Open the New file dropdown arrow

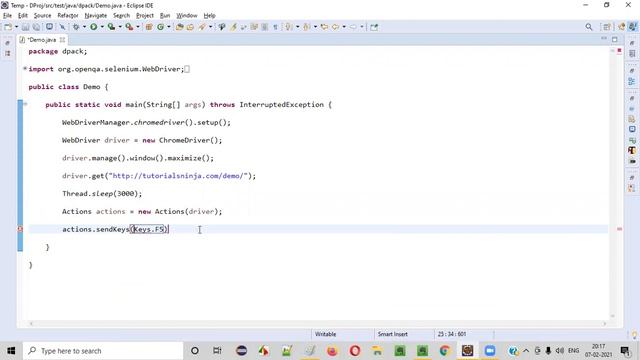coord(16,27)
